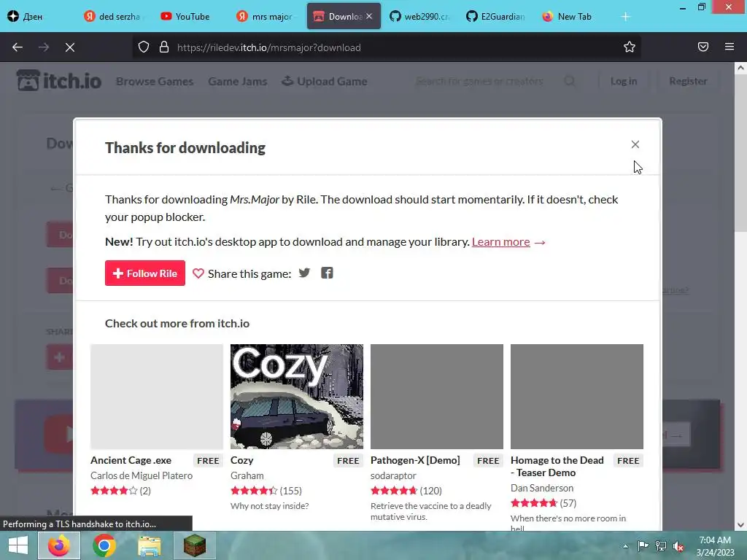Open the Pocket save icon
Viewport: 747px width, 560px height.
703,47
